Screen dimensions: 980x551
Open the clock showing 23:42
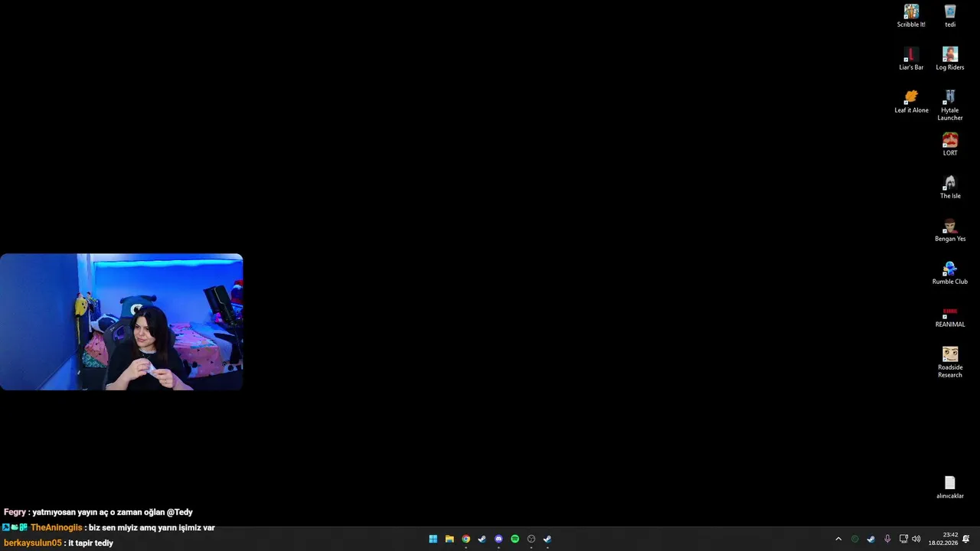click(x=943, y=539)
